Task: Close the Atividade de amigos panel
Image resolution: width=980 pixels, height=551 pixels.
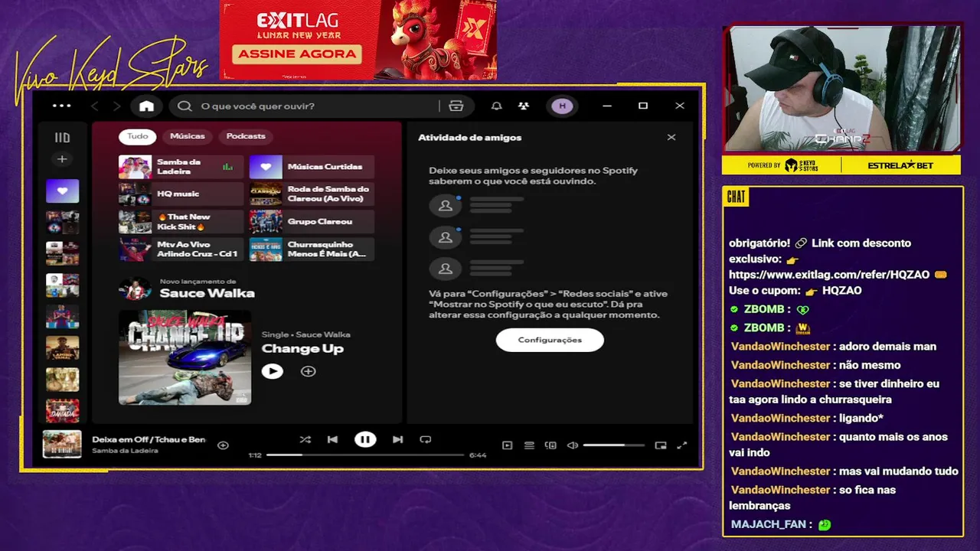Action: pyautogui.click(x=671, y=138)
